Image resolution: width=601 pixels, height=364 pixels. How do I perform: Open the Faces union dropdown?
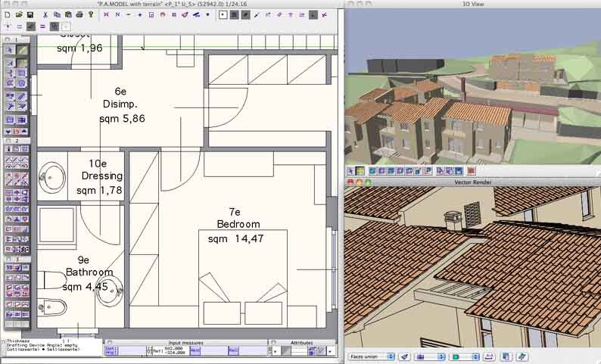tap(371, 356)
